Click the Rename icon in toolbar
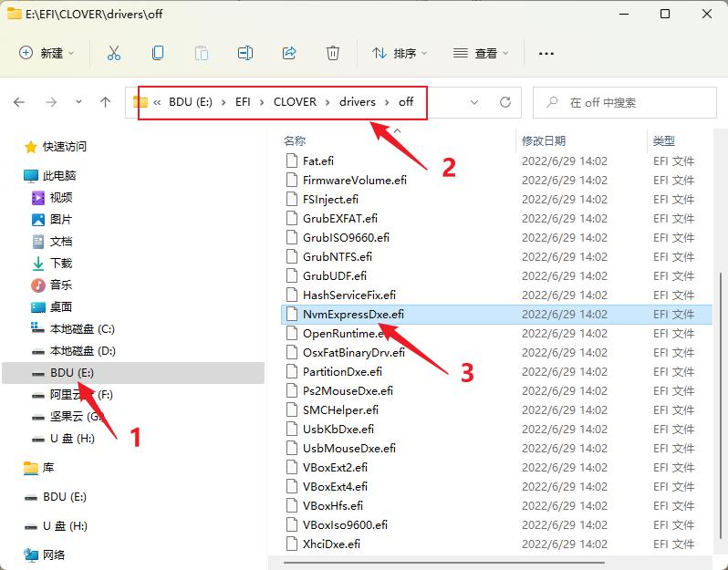This screenshot has width=728, height=570. click(245, 53)
